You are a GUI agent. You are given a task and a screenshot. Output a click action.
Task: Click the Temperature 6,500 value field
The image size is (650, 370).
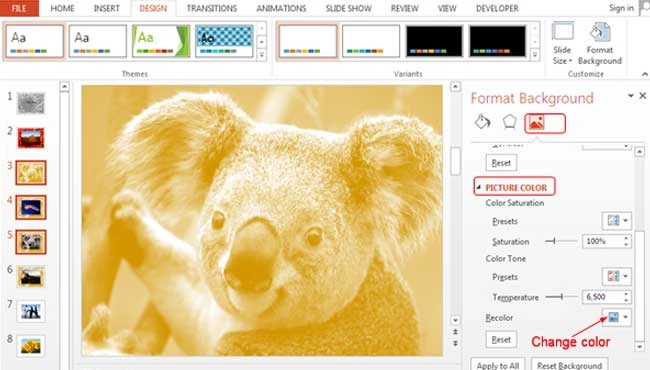[602, 297]
